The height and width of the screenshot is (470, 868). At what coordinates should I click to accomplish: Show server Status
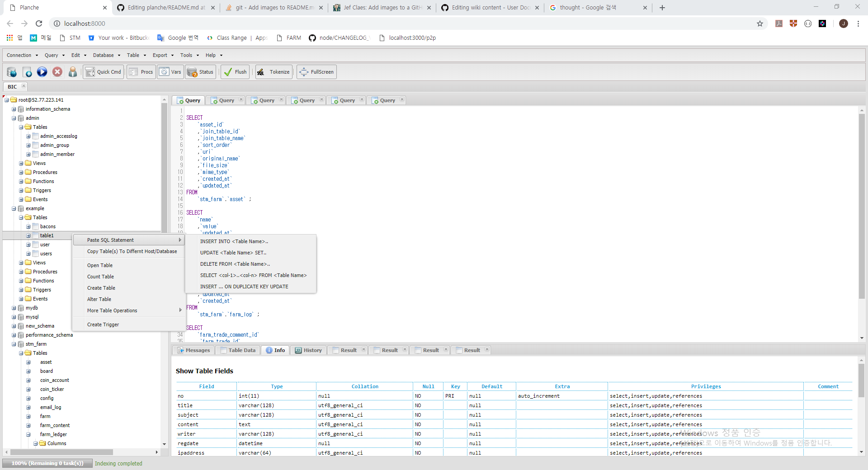pos(200,72)
